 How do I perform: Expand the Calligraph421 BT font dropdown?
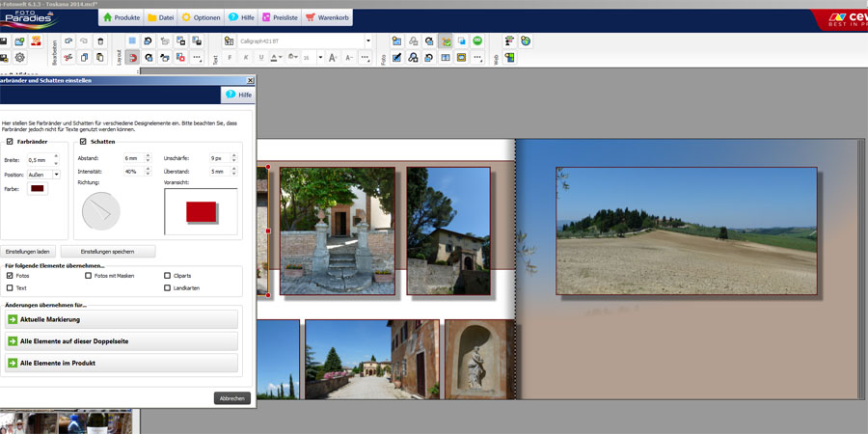point(367,41)
